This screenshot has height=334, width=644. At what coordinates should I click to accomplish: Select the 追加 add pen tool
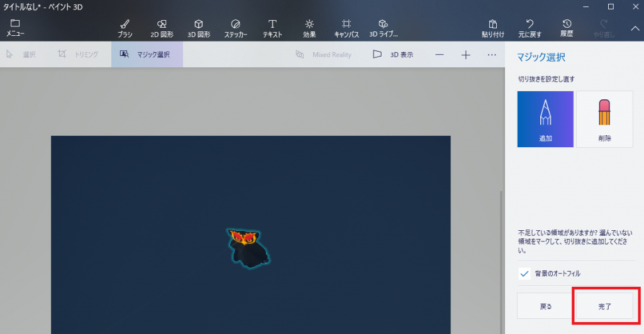pos(545,119)
